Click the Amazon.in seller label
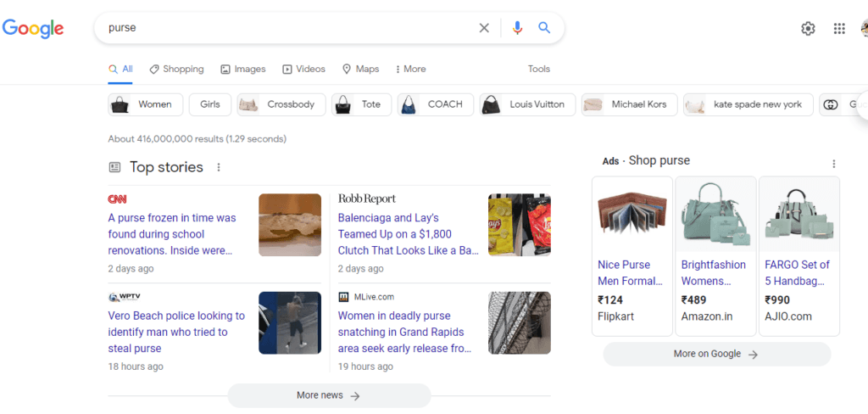The width and height of the screenshot is (868, 414). click(x=707, y=316)
